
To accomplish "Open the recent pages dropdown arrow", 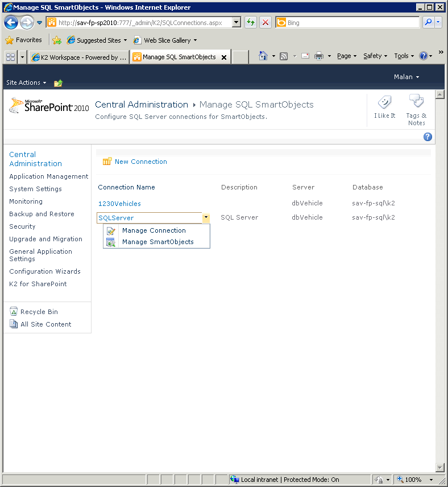I will [x=39, y=23].
